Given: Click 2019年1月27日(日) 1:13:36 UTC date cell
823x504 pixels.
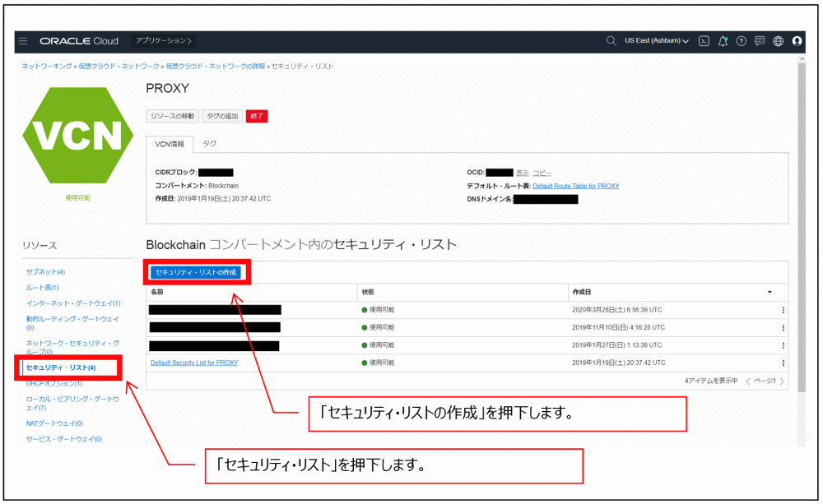Looking at the screenshot, I should pos(616,345).
